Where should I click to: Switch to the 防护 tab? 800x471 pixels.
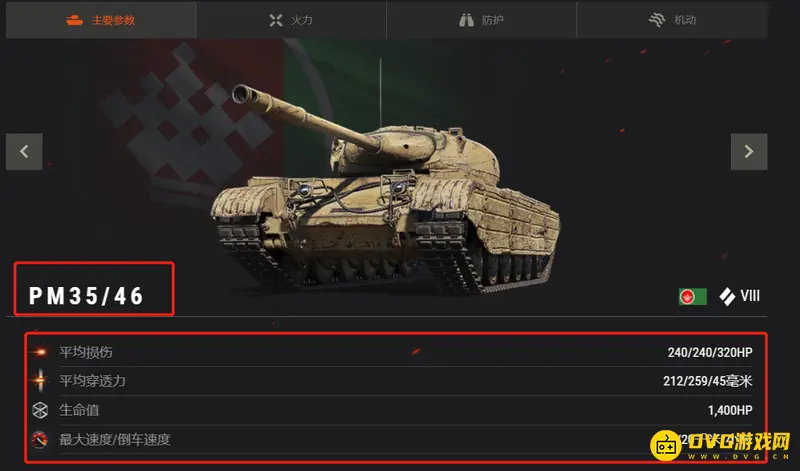click(481, 20)
